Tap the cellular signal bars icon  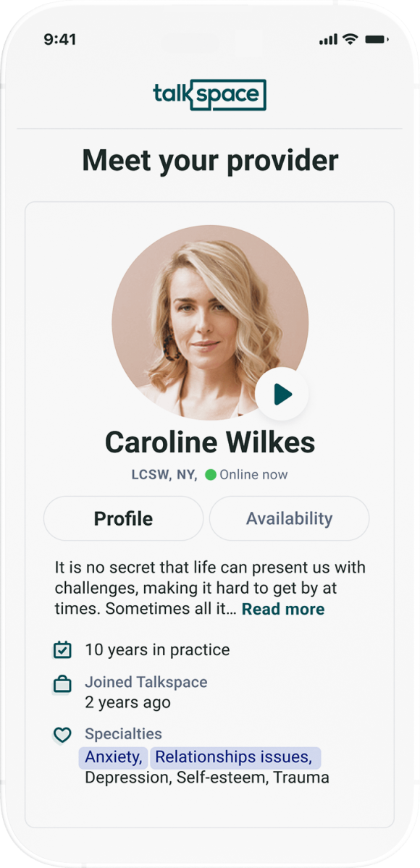[x=329, y=39]
